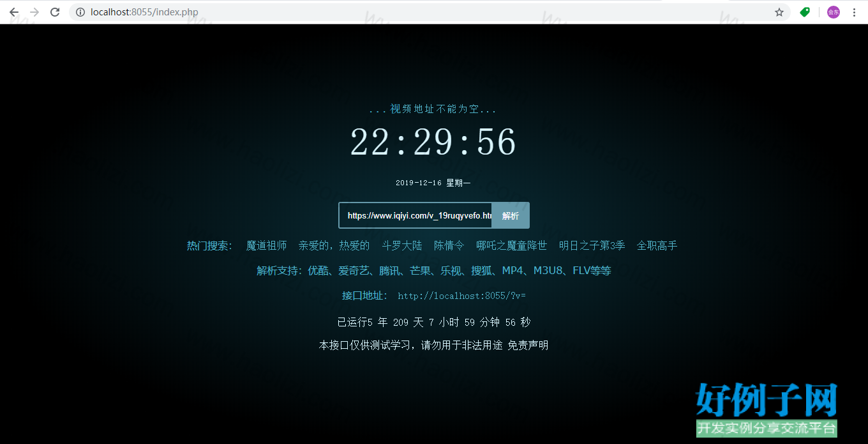
Task: Click the 接口地址 label
Action: [365, 295]
